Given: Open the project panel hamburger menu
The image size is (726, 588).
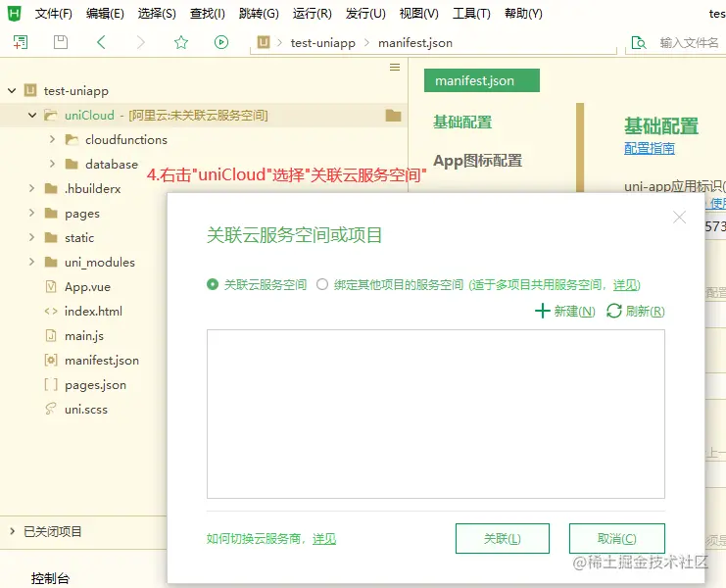Looking at the screenshot, I should tap(395, 68).
